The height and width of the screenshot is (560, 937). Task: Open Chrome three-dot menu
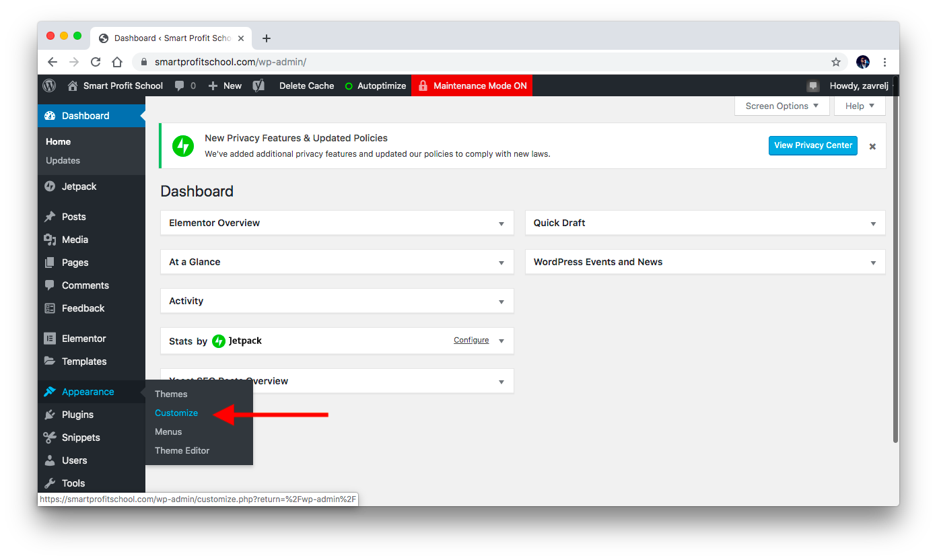pyautogui.click(x=884, y=62)
